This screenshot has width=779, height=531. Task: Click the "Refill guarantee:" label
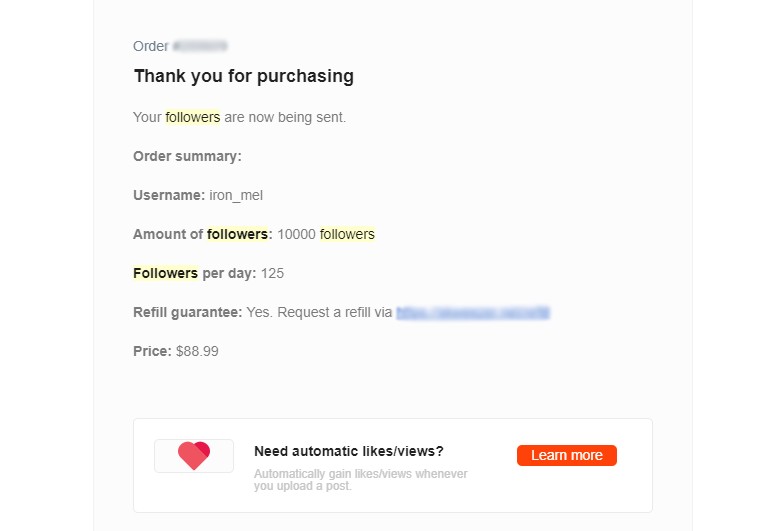187,313
